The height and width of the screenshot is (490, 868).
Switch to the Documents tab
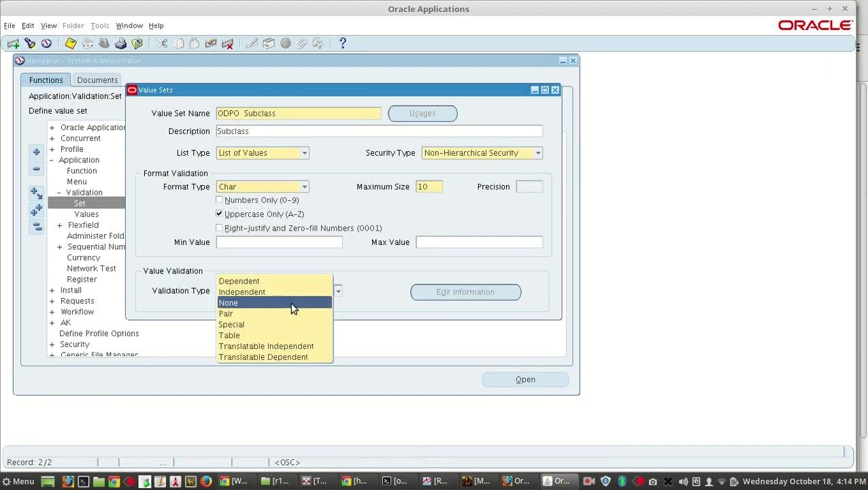[97, 80]
